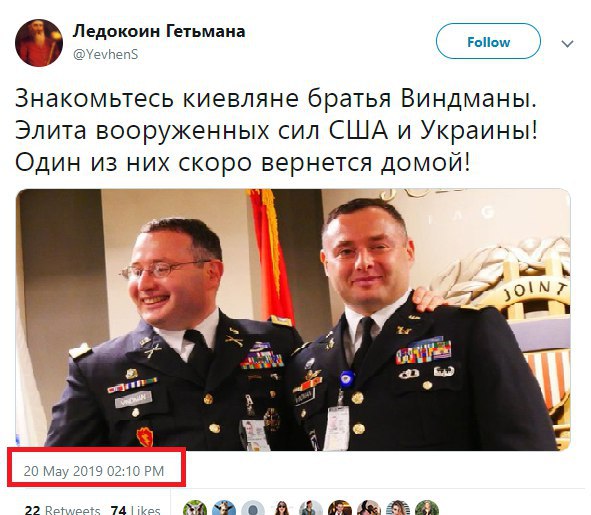Click the Follow button
Screen dimensions: 591x515
[488, 41]
